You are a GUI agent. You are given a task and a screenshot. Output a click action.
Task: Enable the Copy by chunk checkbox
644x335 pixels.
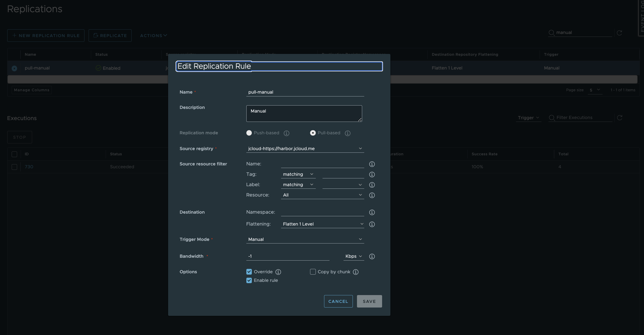pyautogui.click(x=313, y=272)
